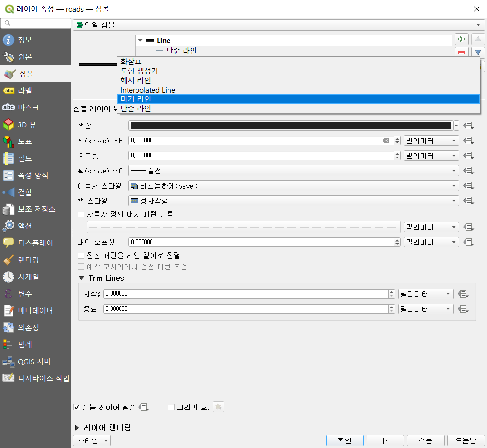The image size is (487, 448).
Task: Open the 시계열 (Temporal) clock icon
Action: point(8,277)
